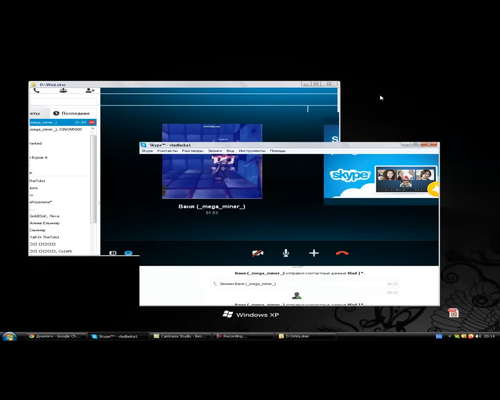Image resolution: width=500 pixels, height=400 pixels.
Task: Click scrollbar up arrow in contact list
Action: pos(93,129)
